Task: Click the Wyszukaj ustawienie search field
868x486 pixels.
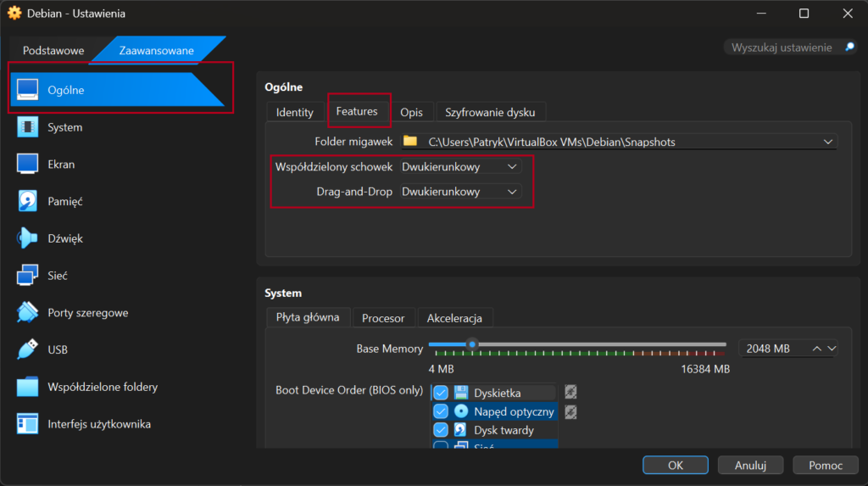Action: [782, 47]
